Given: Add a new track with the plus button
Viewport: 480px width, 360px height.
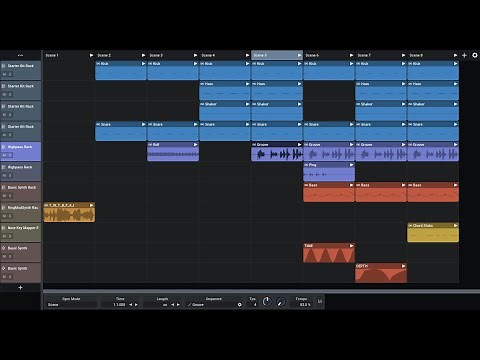Looking at the screenshot, I should coord(20,287).
